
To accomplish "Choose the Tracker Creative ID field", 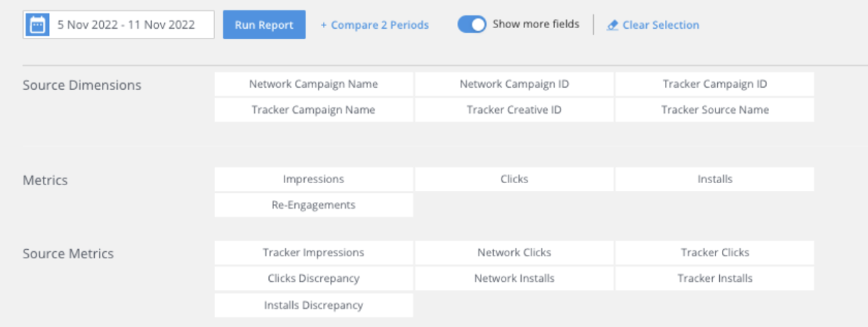I will point(514,109).
